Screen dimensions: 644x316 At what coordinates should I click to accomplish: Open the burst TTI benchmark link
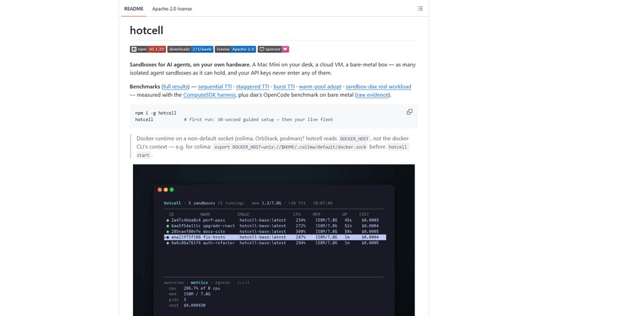tap(284, 86)
